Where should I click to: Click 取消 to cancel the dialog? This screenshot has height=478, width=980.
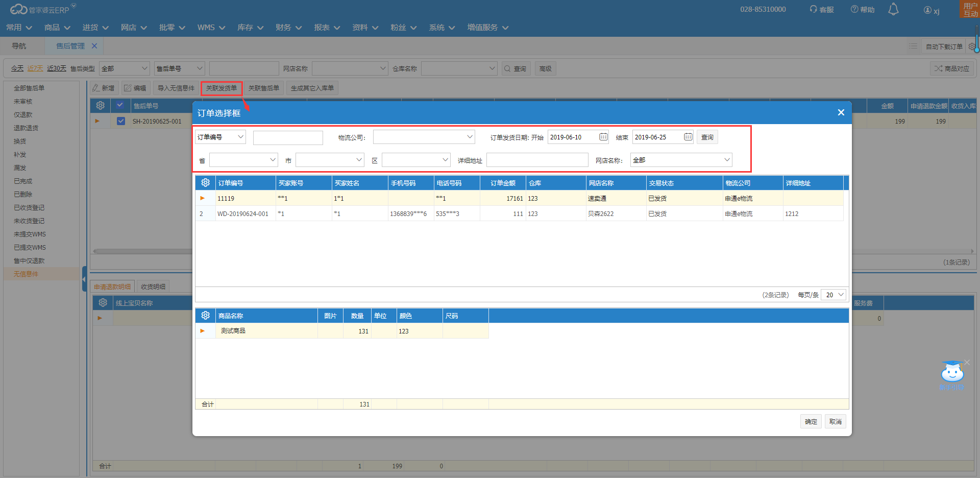tap(836, 421)
